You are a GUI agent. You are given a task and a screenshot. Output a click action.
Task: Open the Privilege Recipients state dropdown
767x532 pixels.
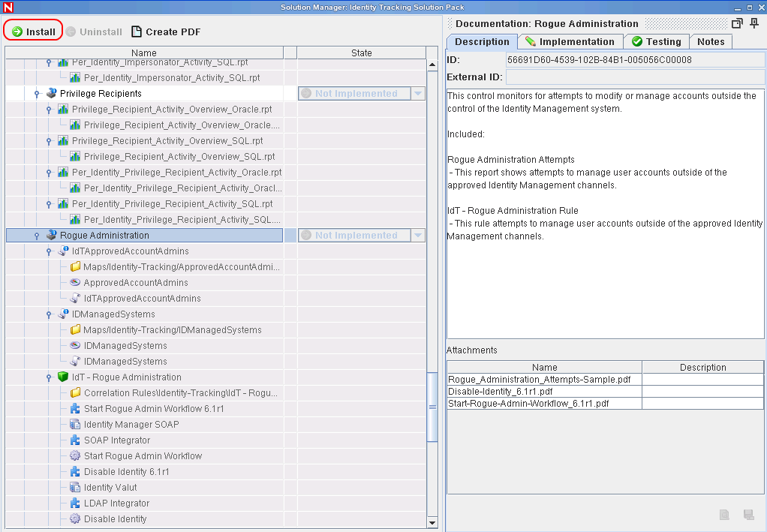[418, 93]
